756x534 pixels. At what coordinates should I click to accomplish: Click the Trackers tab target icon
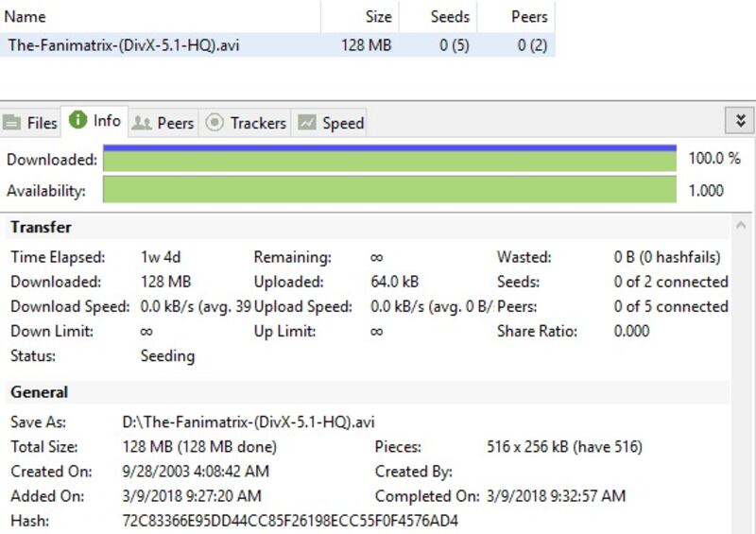pyautogui.click(x=215, y=123)
